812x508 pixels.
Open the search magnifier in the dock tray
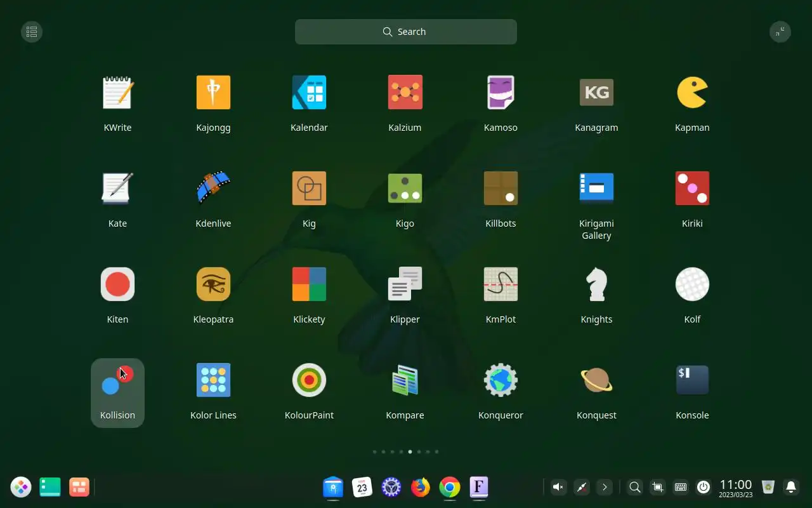click(x=634, y=487)
